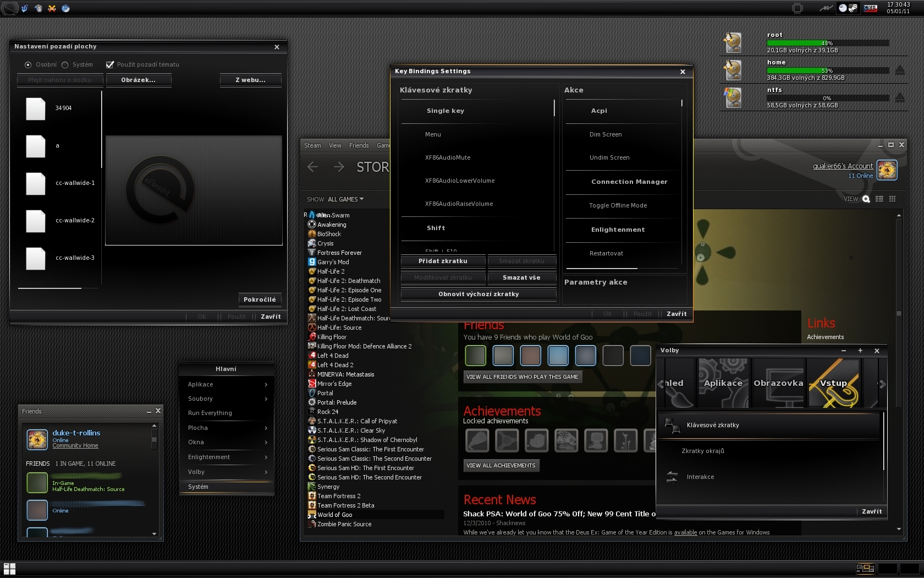Select the cc-wallwide-1 file icon
Viewport: 924px width, 578px height.
[36, 183]
